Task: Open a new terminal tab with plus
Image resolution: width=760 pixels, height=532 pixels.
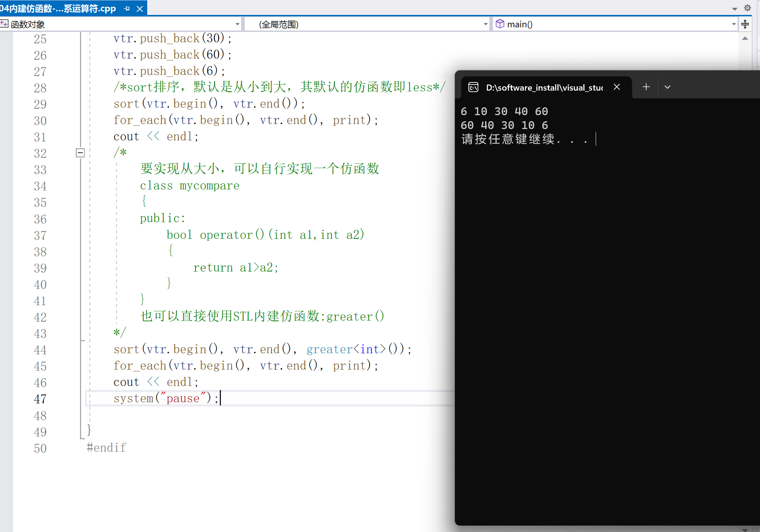Action: click(x=646, y=87)
